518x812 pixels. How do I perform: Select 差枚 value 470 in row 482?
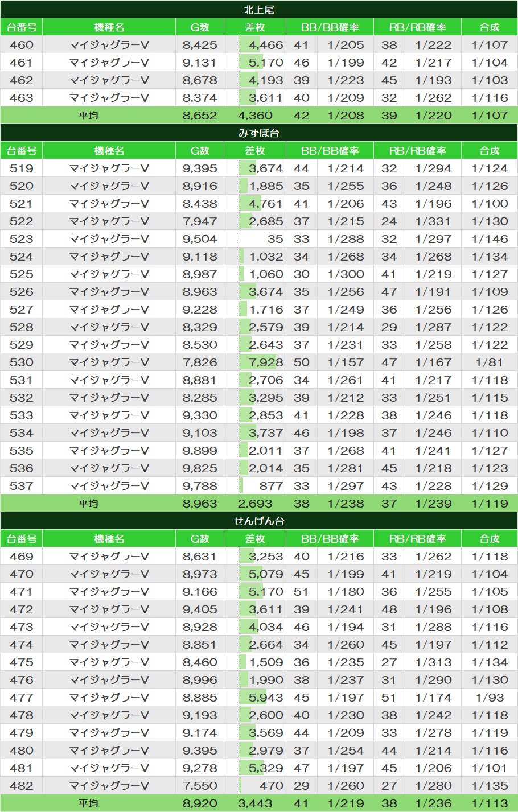pos(271,786)
